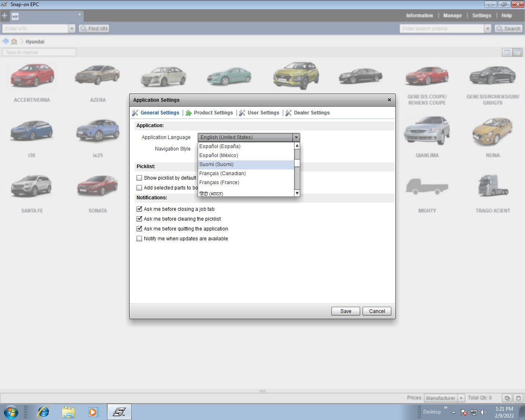Click language list scroll up arrow
525x420 pixels.
click(297, 146)
